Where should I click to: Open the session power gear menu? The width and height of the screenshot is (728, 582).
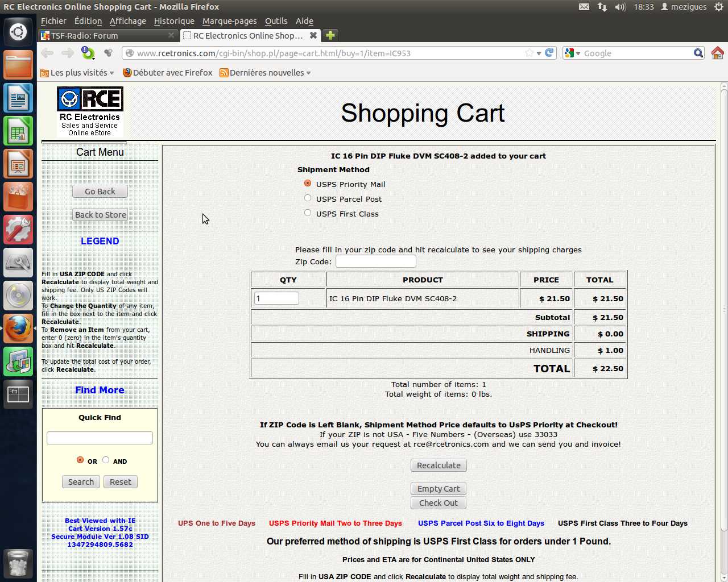(x=719, y=7)
